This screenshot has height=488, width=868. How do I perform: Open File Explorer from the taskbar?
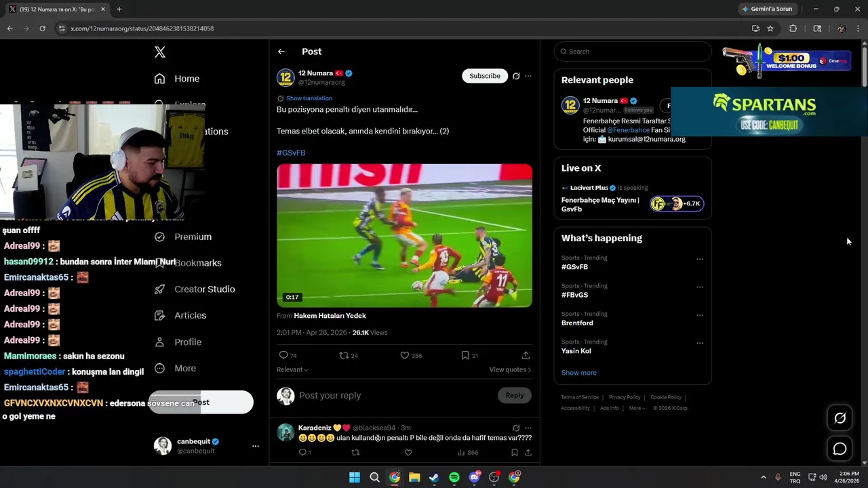click(x=414, y=477)
